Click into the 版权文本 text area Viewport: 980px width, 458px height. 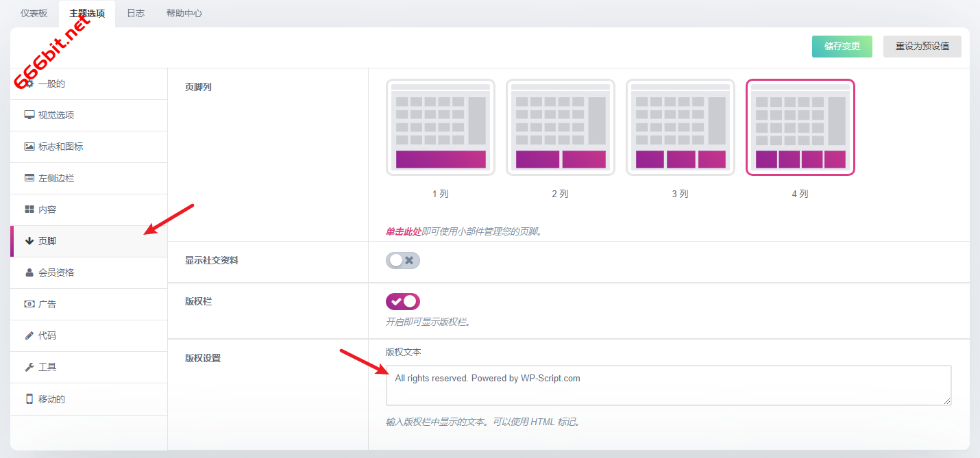pyautogui.click(x=668, y=385)
